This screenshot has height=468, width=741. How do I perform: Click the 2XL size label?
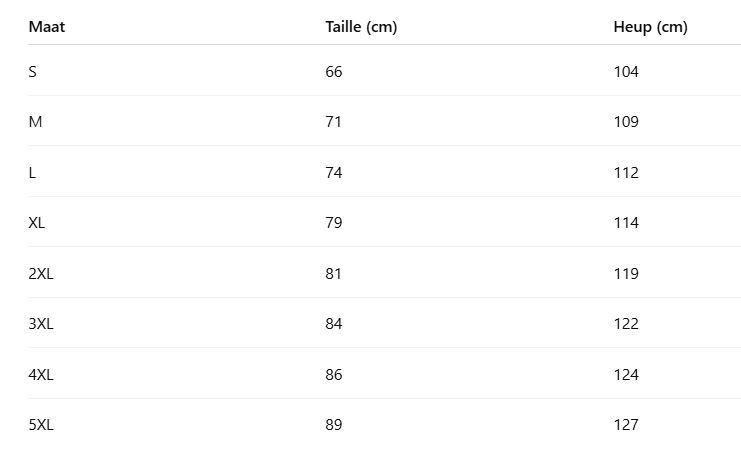click(41, 274)
